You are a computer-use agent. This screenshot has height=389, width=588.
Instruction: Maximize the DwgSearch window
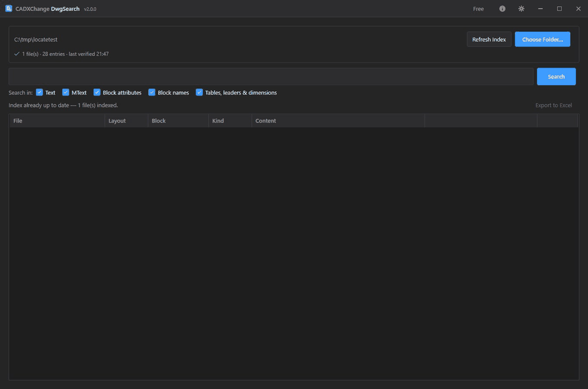[x=559, y=9]
